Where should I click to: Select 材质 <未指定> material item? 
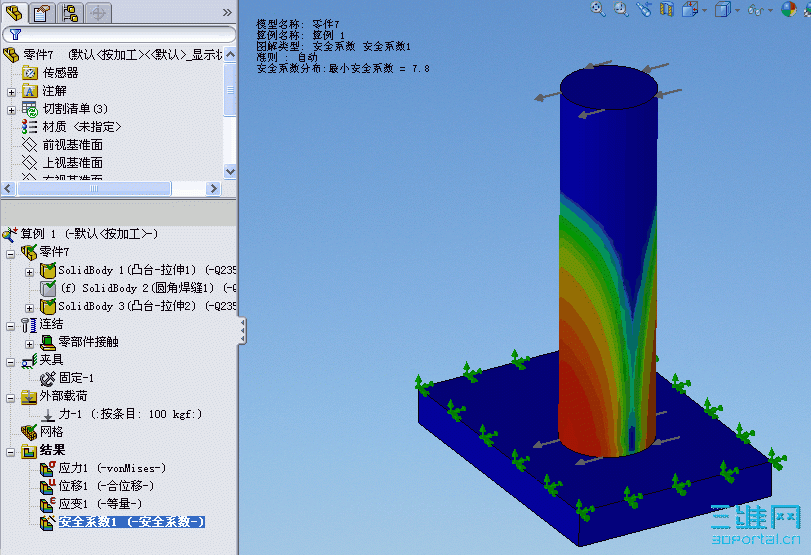(x=82, y=127)
